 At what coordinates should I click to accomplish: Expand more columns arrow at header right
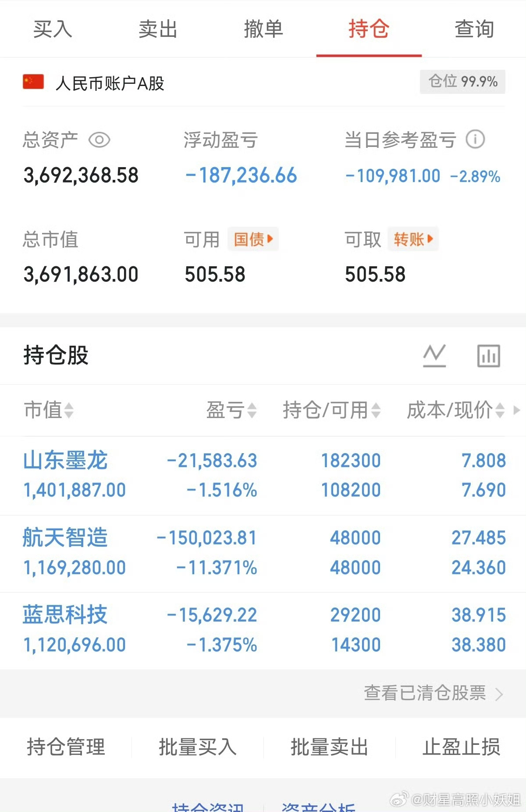pos(517,410)
